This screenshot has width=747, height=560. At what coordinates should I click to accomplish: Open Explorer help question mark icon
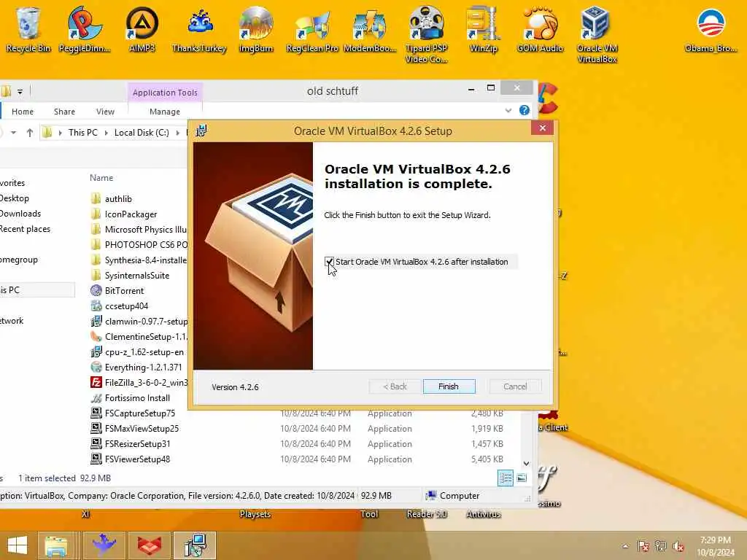point(524,111)
